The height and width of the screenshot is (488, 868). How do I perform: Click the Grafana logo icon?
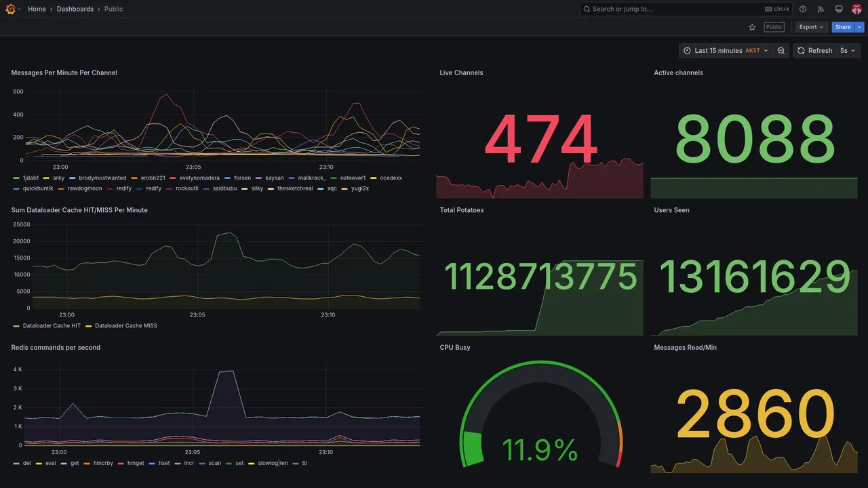click(x=10, y=9)
